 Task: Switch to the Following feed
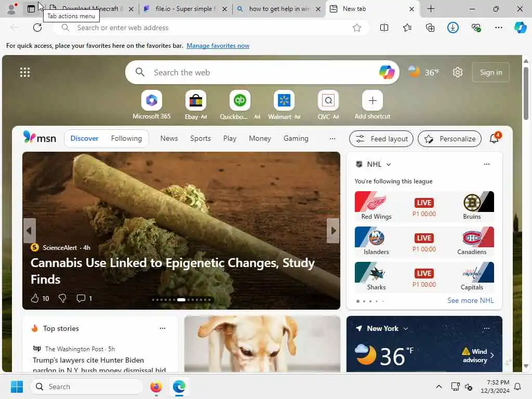(126, 138)
